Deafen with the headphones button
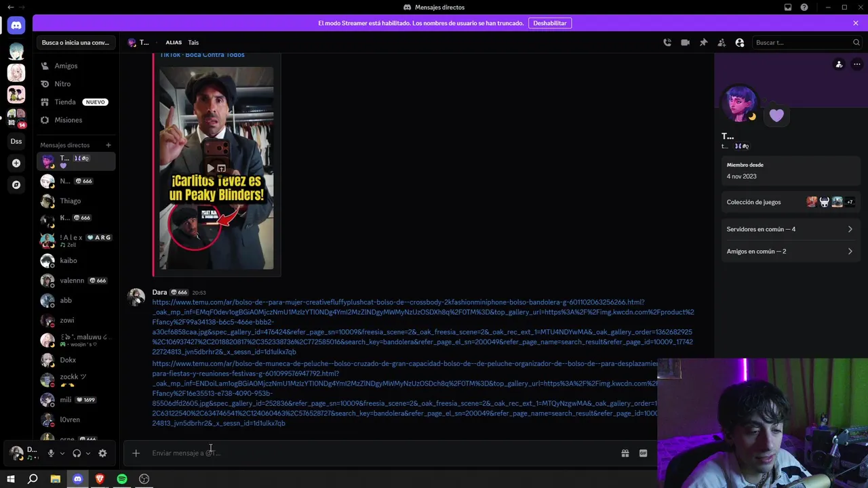868x488 pixels. (77, 453)
